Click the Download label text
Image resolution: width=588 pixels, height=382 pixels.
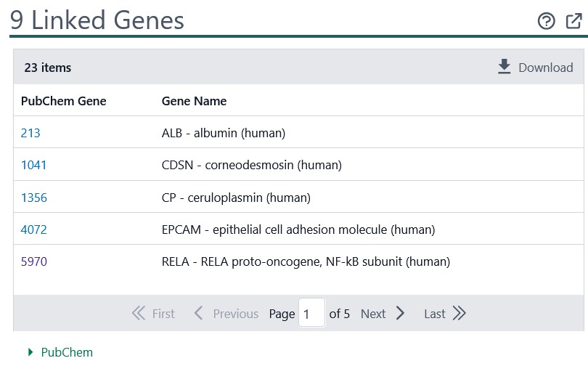pyautogui.click(x=546, y=68)
